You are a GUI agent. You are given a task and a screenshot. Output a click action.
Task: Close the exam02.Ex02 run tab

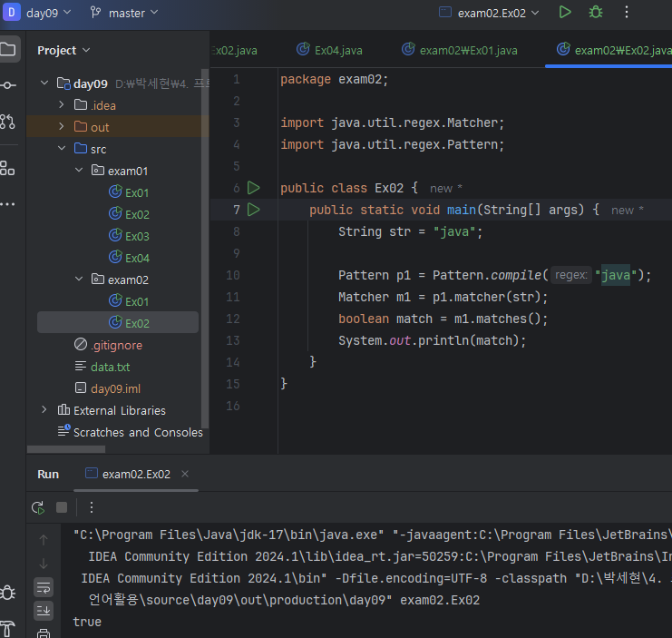185,474
